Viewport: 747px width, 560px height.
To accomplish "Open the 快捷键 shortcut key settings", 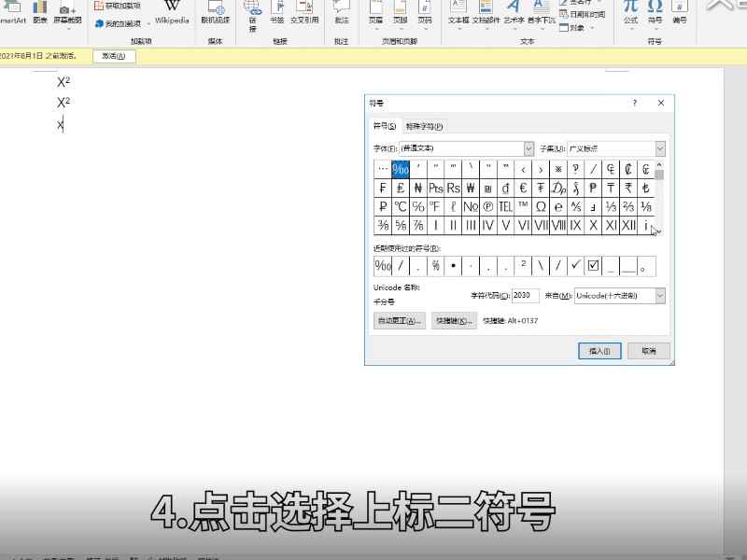I will click(x=454, y=320).
